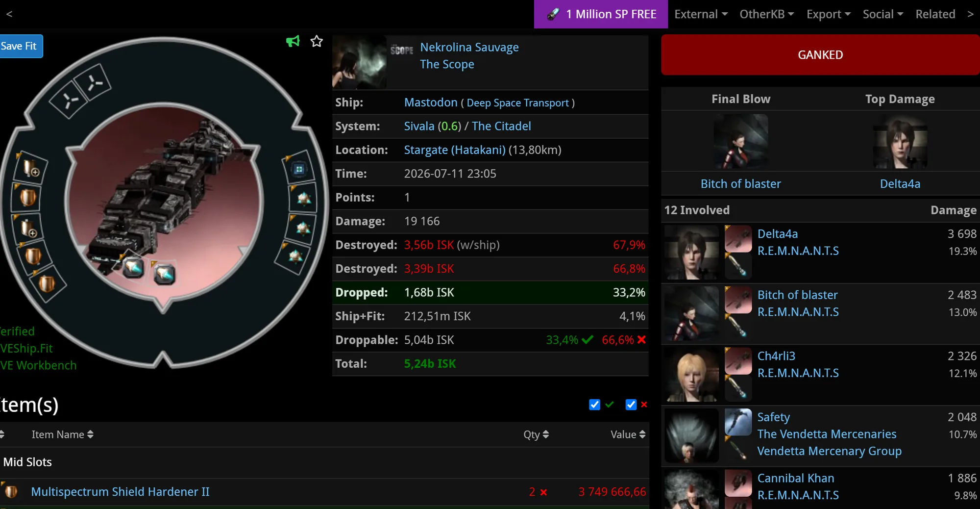This screenshot has height=509, width=980.
Task: Open Cannibal Khan pilot link
Action: click(796, 478)
